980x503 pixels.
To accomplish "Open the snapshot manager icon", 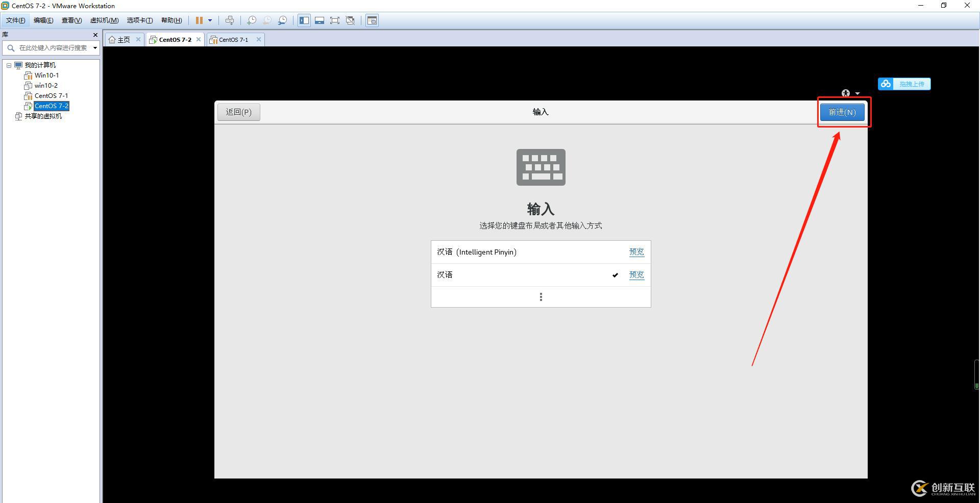I will click(282, 20).
